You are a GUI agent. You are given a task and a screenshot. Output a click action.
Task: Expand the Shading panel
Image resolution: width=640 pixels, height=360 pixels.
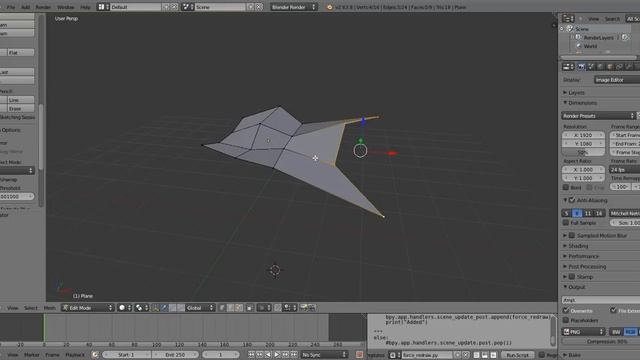(566, 246)
